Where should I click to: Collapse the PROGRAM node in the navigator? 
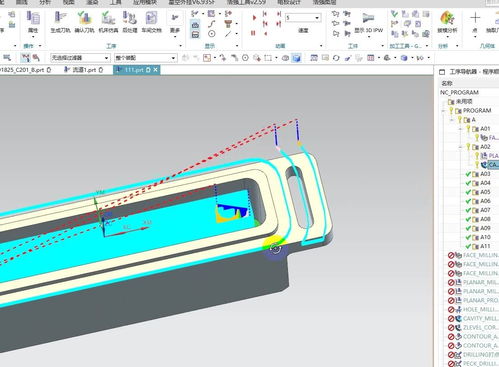(x=444, y=111)
